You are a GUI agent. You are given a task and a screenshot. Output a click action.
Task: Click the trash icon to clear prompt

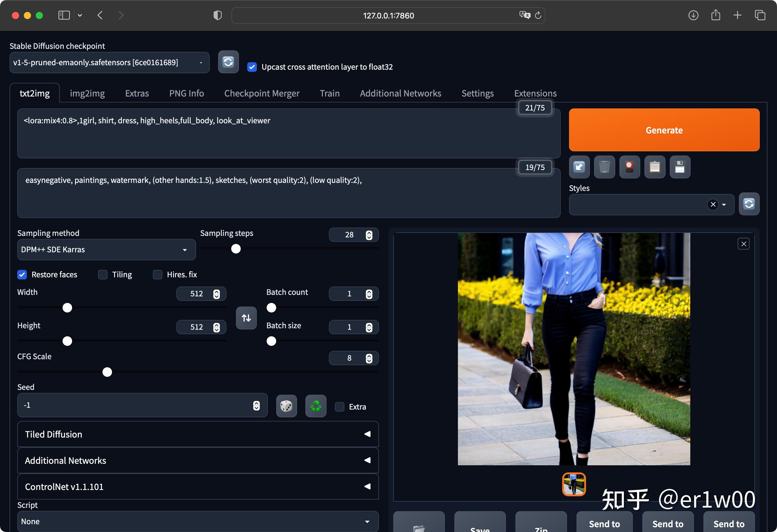coord(604,167)
